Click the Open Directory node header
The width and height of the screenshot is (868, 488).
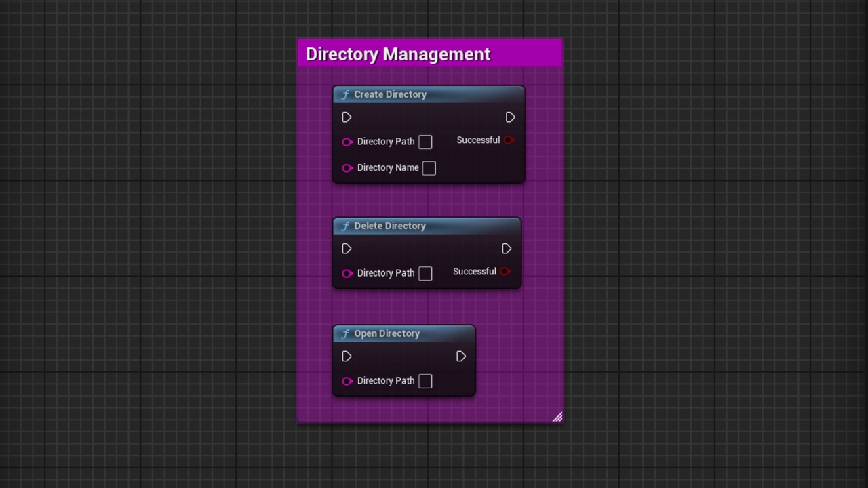click(x=404, y=333)
